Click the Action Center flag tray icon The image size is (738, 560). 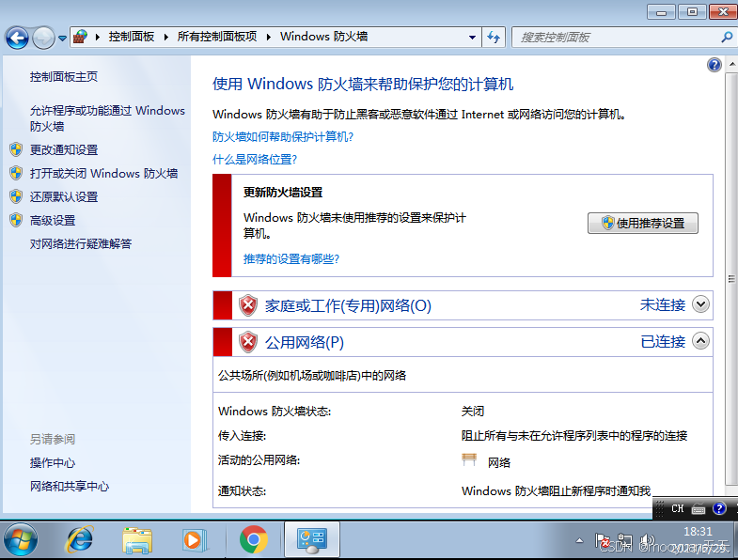602,541
